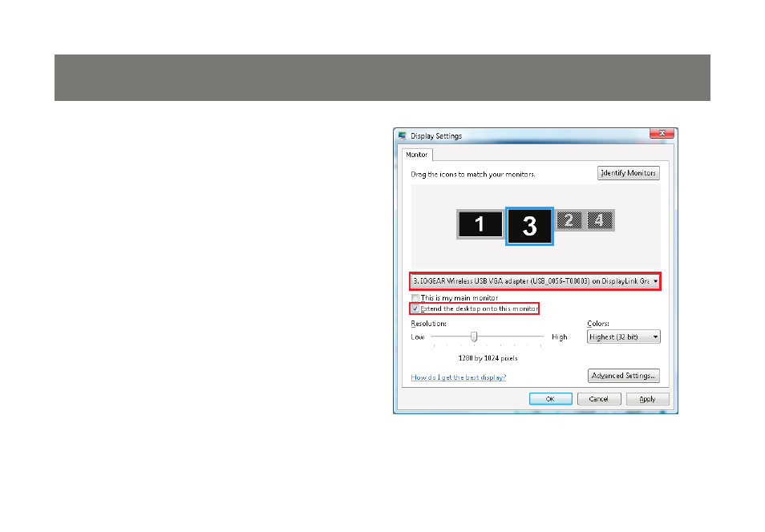Select disabled monitor 4 icon
765x532 pixels.
tap(599, 220)
